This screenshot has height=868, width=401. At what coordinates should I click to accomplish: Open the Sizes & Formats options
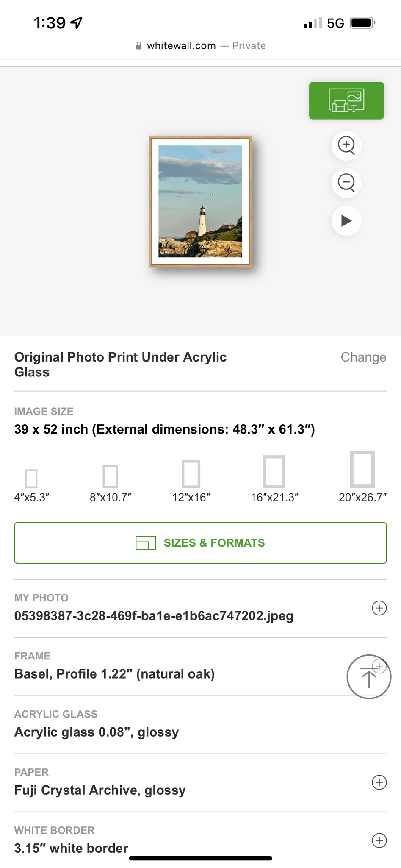[200, 543]
